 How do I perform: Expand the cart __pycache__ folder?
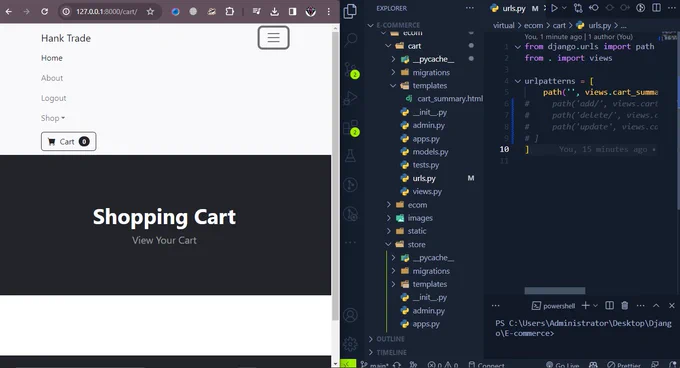click(393, 59)
